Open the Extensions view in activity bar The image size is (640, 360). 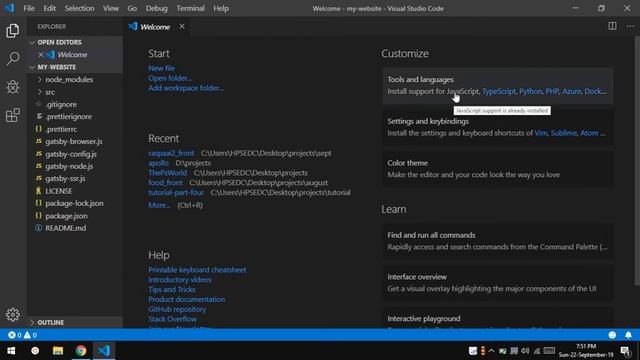[13, 115]
